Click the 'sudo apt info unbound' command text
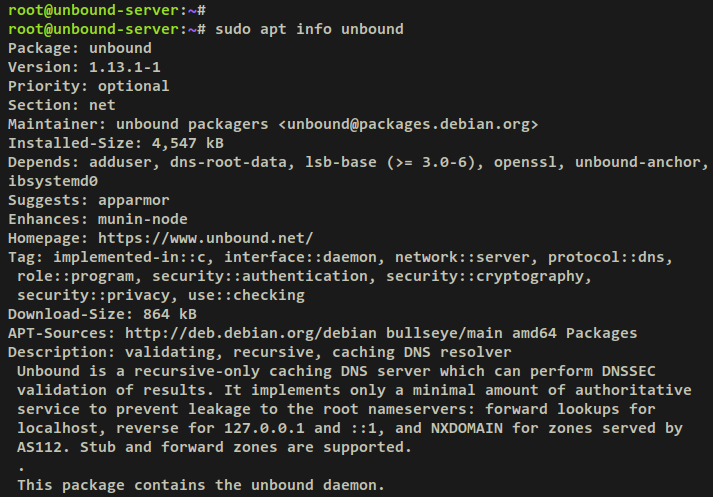The height and width of the screenshot is (497, 713). pyautogui.click(x=309, y=30)
